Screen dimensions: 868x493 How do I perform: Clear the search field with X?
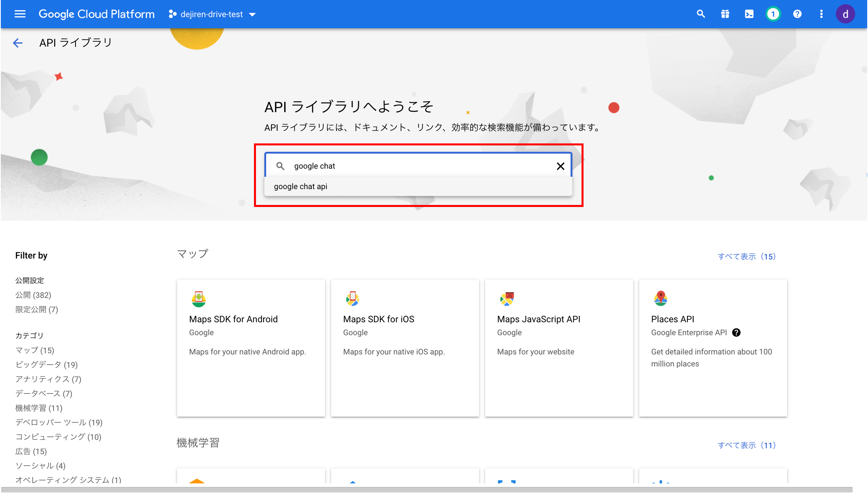tap(560, 166)
